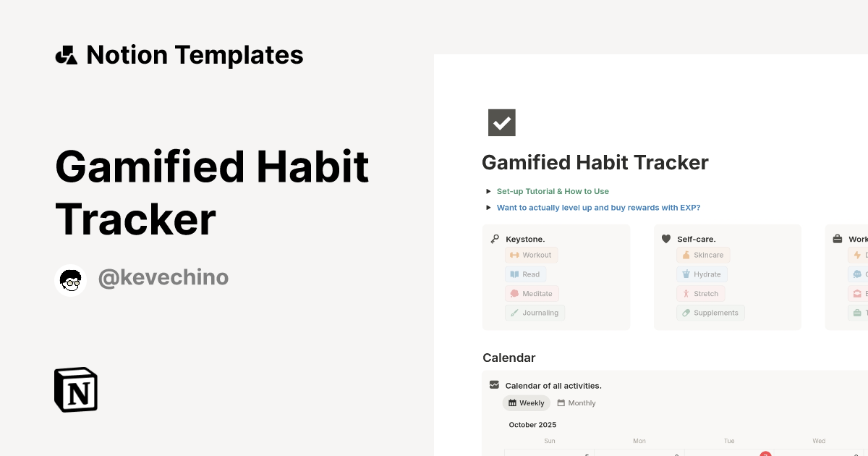The height and width of the screenshot is (456, 868).
Task: Open the Set-up Tutorial & How to Use link
Action: click(553, 191)
